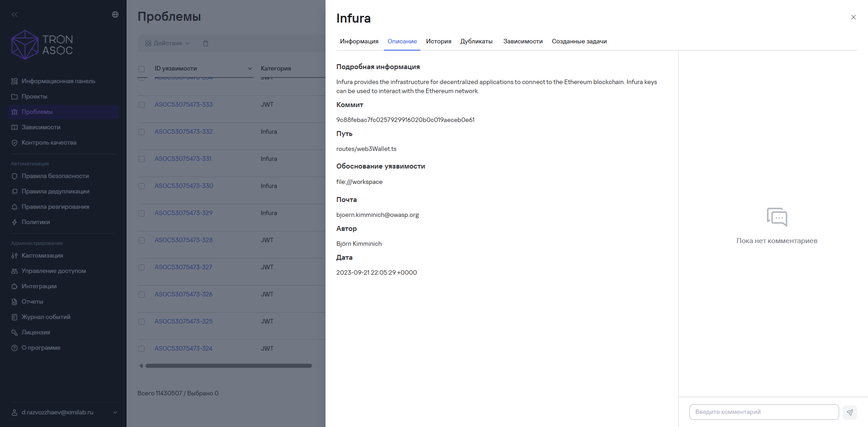Open vulnerability ASOC53075473-325 link
The height and width of the screenshot is (427, 868).
coord(184,321)
